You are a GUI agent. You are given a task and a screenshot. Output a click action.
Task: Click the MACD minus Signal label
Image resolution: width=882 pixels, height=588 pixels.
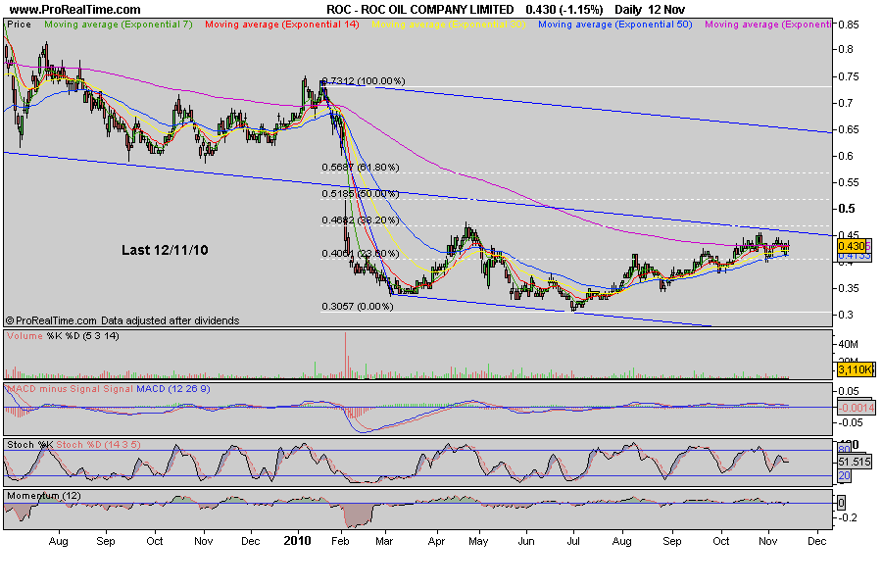coord(55,389)
